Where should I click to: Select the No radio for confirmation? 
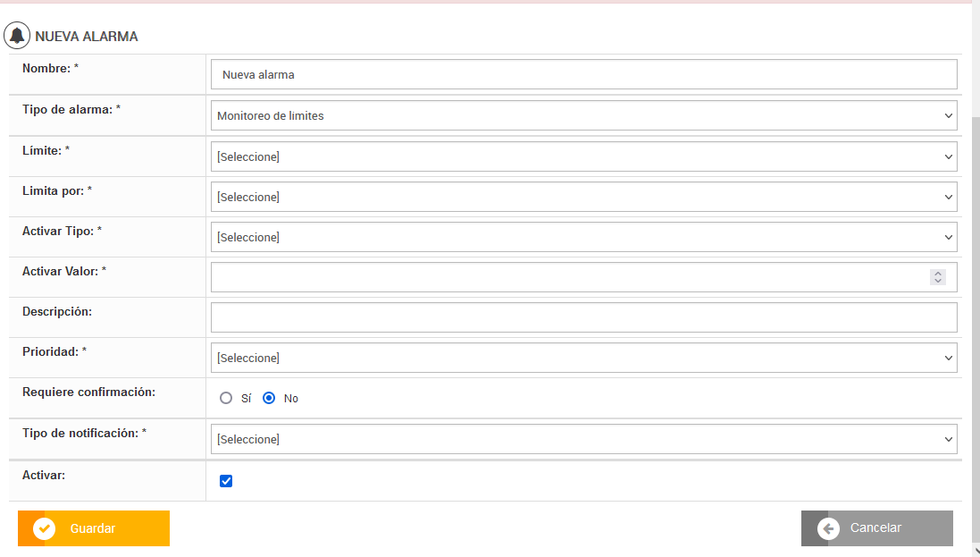coord(269,398)
